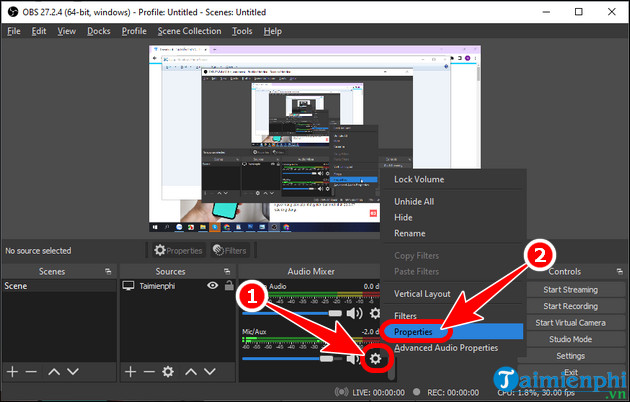
Task: Move source up with the up arrow
Action: point(190,372)
